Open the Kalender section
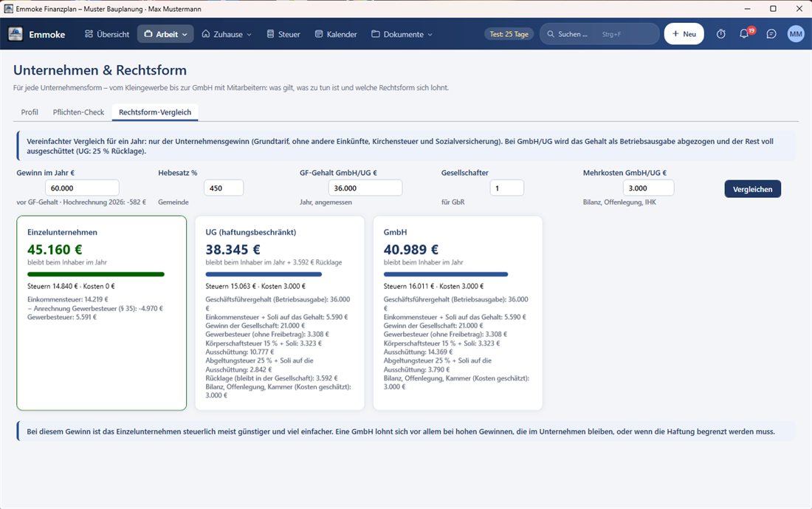Viewport: 812px width, 509px height. click(336, 34)
